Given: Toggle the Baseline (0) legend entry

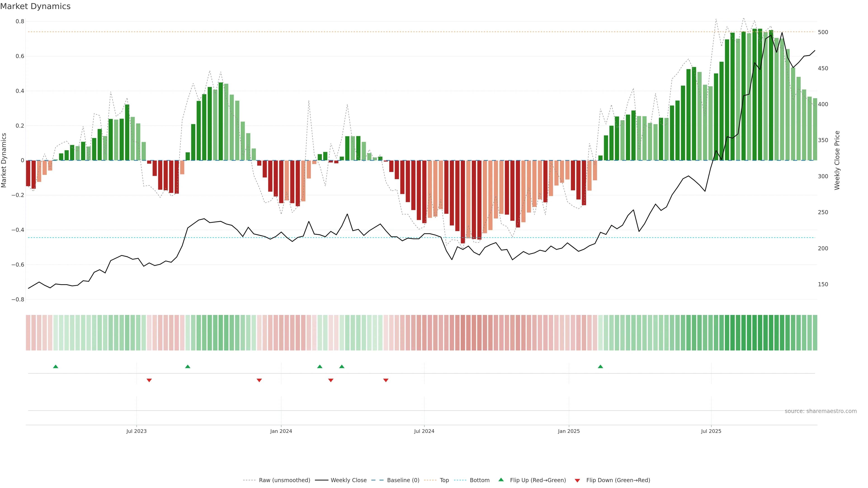Looking at the screenshot, I should pyautogui.click(x=403, y=480).
